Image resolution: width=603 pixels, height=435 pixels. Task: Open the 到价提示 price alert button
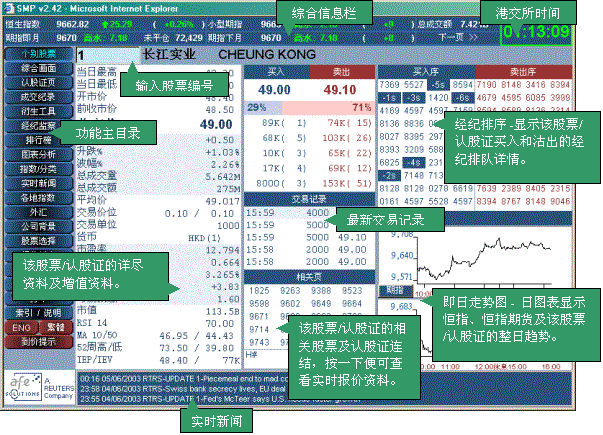[38, 342]
